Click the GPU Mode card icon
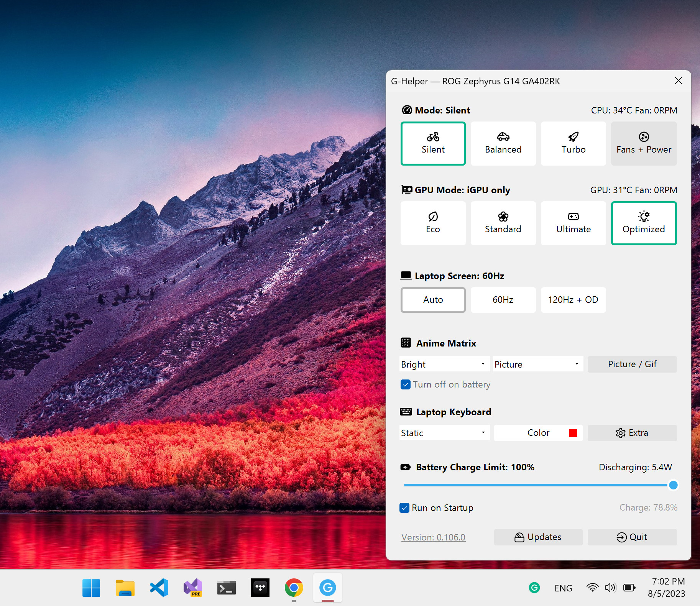Viewport: 700px width, 606px height. click(407, 189)
